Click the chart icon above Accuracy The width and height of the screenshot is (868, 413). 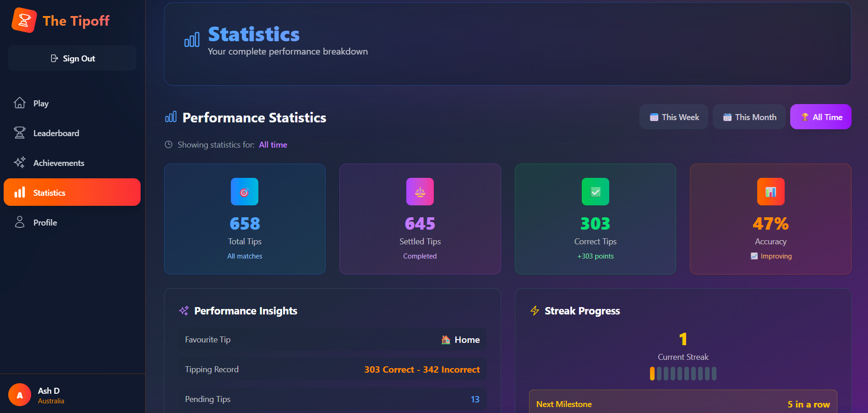770,192
